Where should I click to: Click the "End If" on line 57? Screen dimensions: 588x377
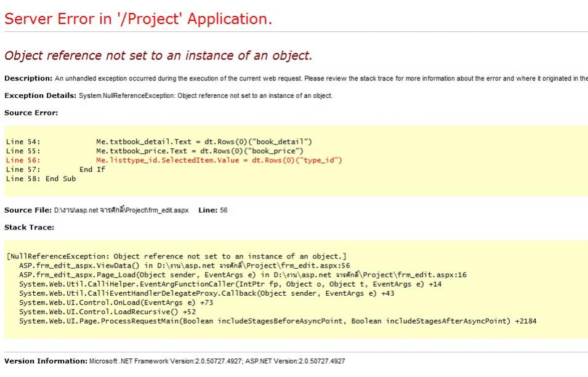[x=92, y=169]
